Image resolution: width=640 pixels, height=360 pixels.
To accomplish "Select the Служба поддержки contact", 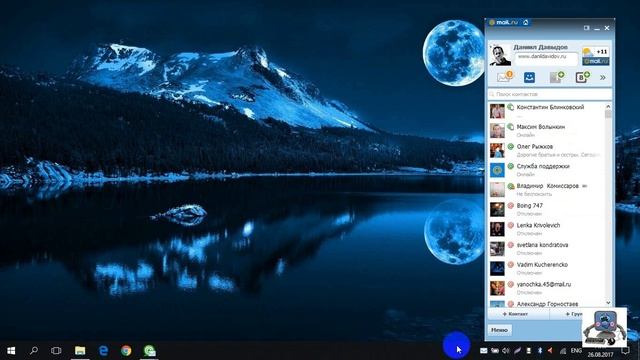I will [546, 170].
